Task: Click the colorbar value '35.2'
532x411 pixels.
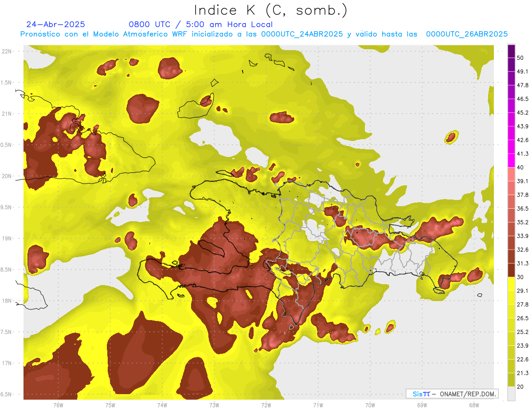Action: pos(523,222)
